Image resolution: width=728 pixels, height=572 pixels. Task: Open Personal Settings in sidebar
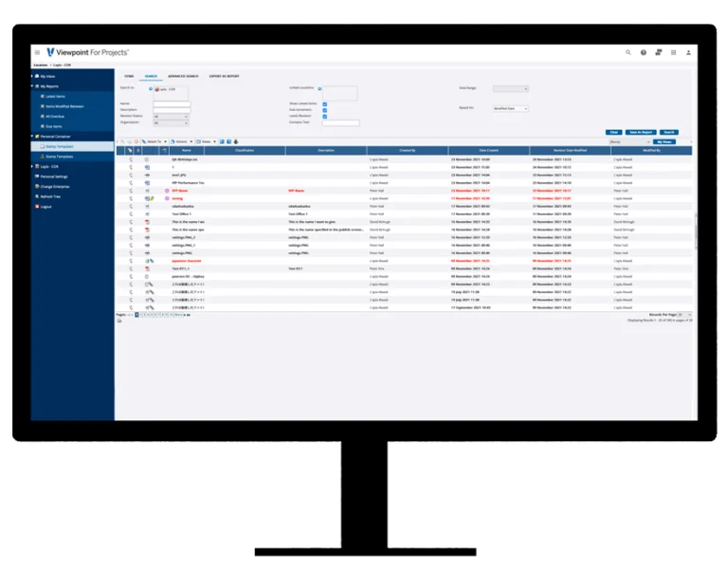click(x=51, y=176)
